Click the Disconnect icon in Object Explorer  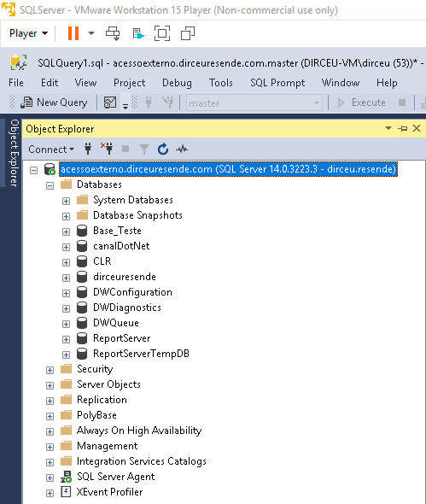coord(107,149)
